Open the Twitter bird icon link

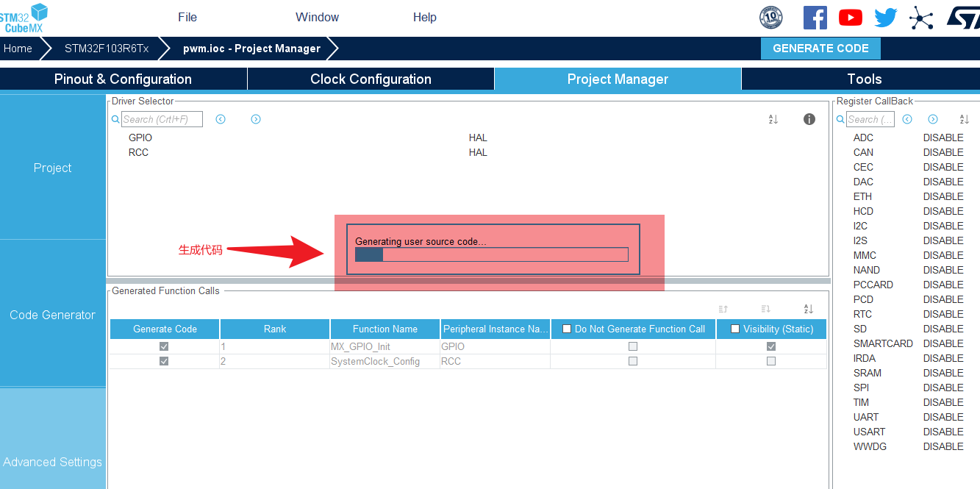point(885,18)
